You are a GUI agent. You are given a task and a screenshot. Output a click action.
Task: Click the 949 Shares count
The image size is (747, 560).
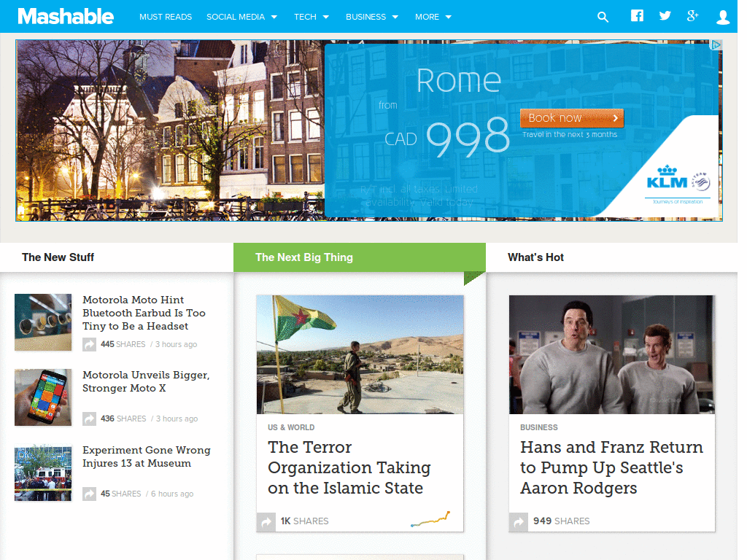561,521
